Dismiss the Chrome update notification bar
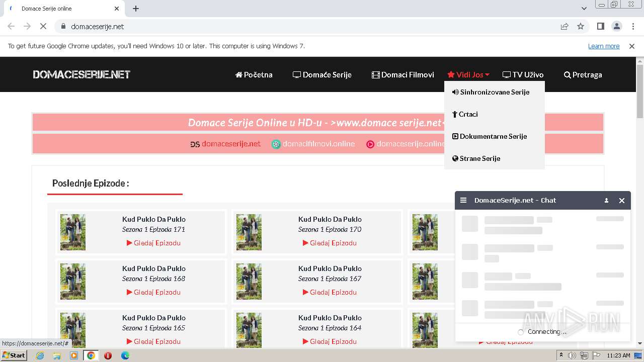The image size is (644, 362). 632,46
